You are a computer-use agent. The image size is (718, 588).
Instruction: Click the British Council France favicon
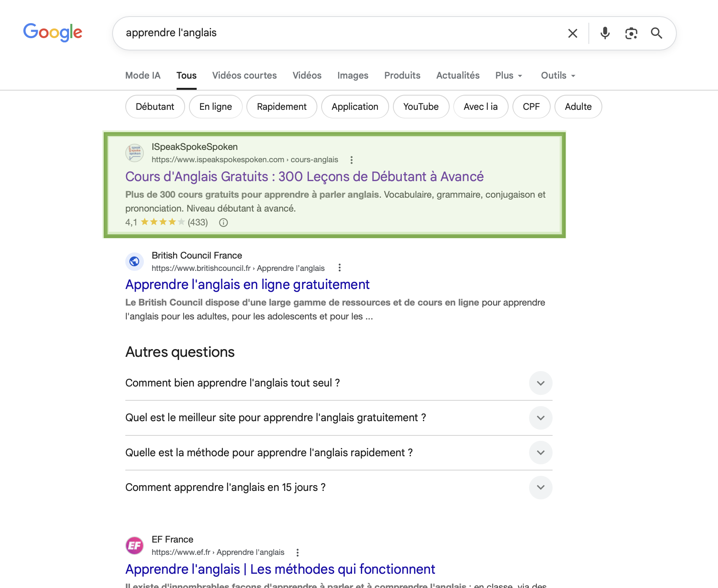pos(134,261)
